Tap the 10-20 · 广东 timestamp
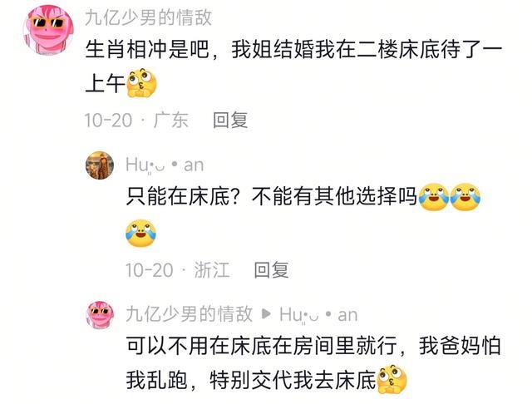The width and height of the screenshot is (532, 404). click(x=136, y=120)
